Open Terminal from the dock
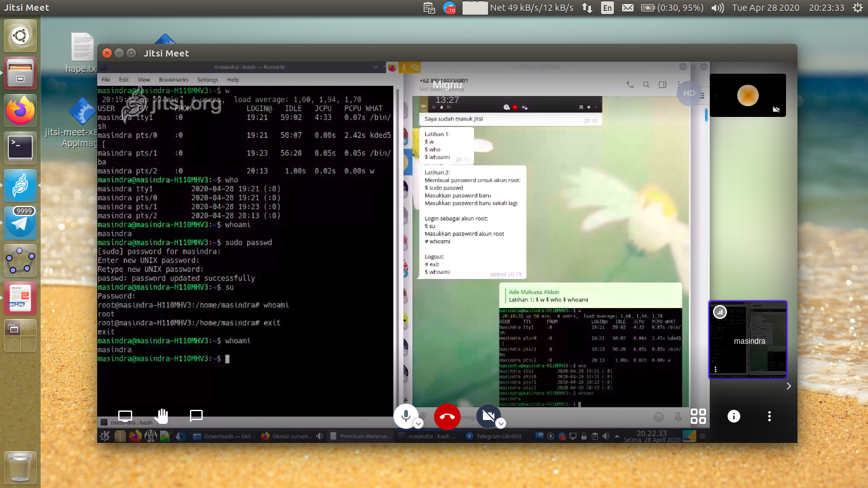 pyautogui.click(x=20, y=148)
